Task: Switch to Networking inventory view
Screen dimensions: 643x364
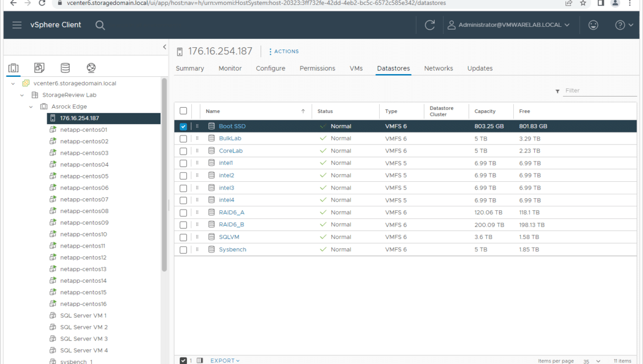Action: [x=91, y=68]
